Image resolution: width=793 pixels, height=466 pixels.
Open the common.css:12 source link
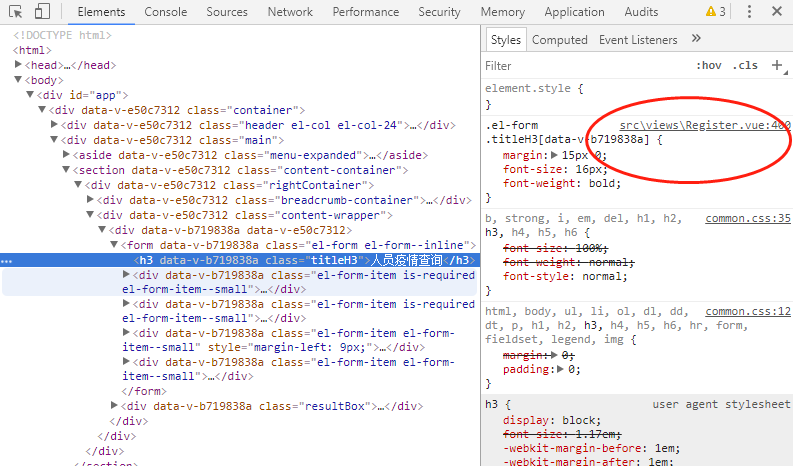[748, 311]
